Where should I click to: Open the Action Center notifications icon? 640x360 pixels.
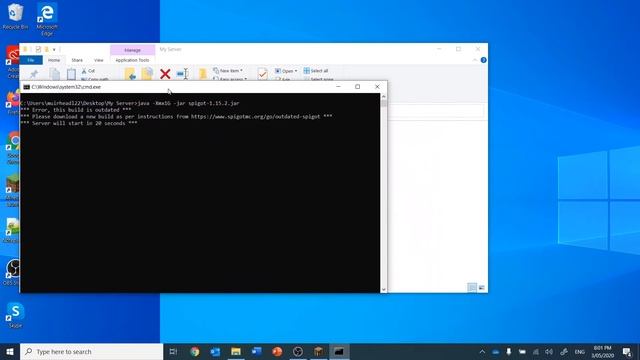[627, 351]
